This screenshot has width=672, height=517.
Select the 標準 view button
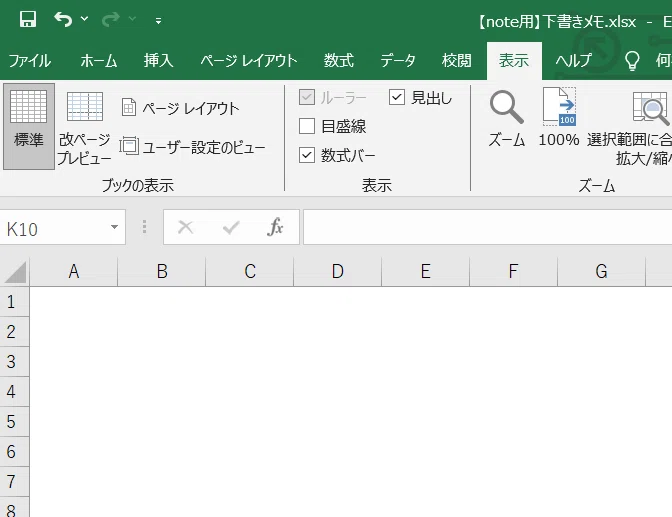(29, 126)
